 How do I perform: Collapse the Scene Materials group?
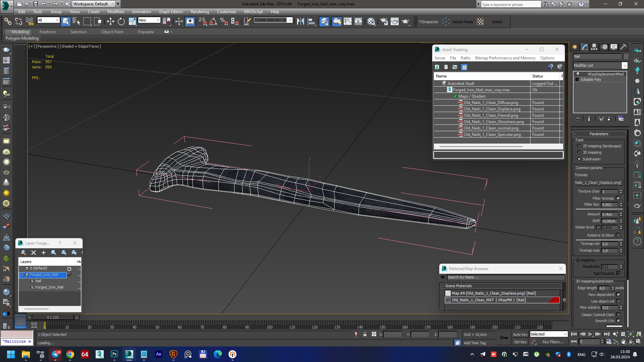tap(443, 286)
